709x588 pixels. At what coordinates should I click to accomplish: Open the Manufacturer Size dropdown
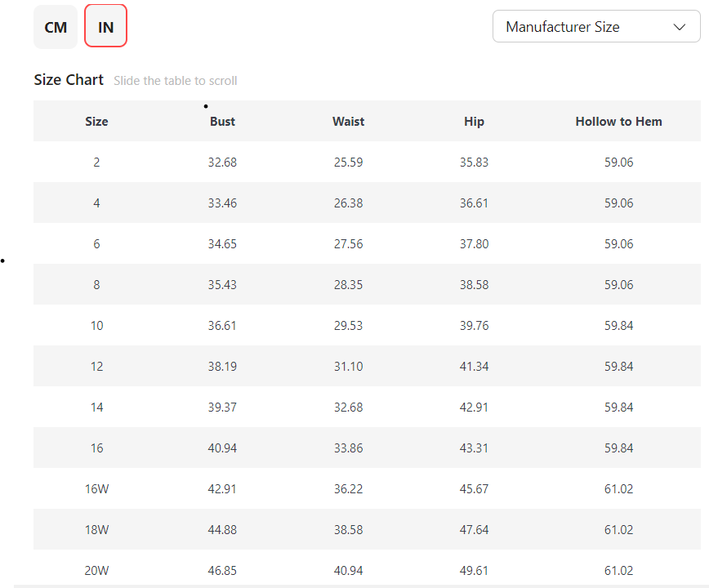(x=595, y=27)
